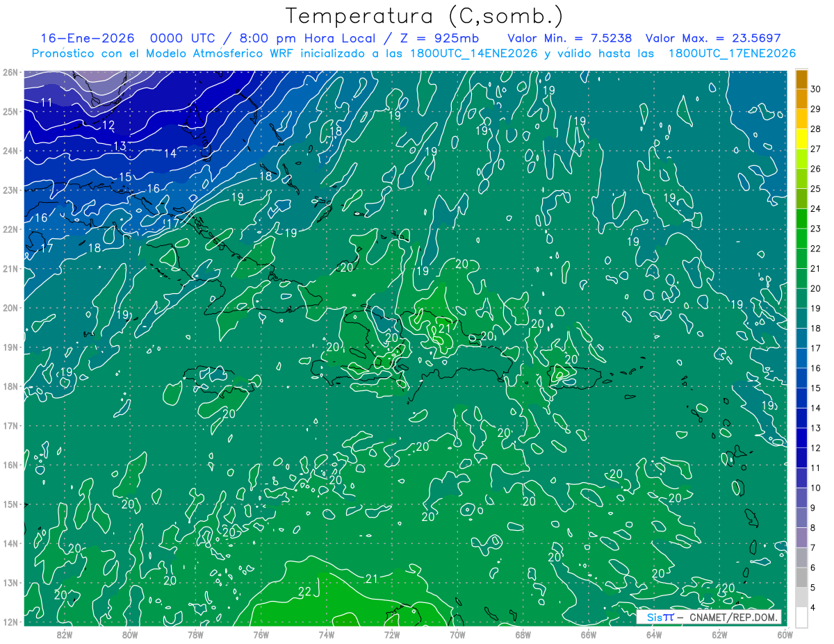Choose the gray legend swatch between 5 and 6

click(801, 577)
